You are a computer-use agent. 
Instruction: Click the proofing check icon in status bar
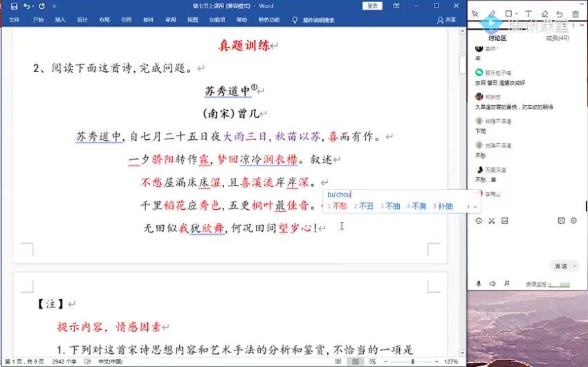[87, 361]
